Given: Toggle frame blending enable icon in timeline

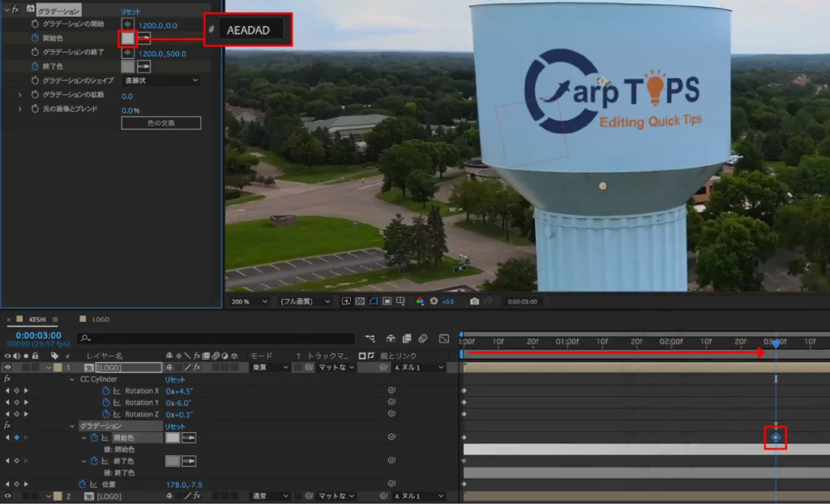Looking at the screenshot, I should coord(407,338).
